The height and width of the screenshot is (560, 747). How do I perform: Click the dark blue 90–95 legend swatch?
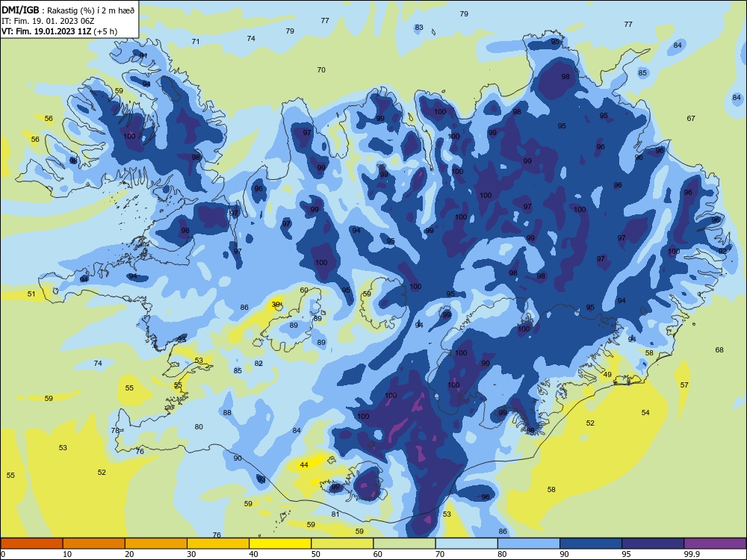591,544
